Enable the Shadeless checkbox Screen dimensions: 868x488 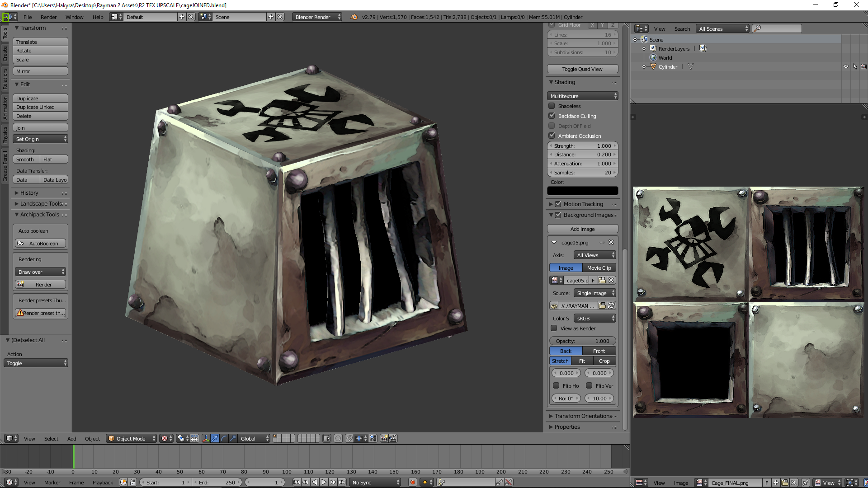[x=552, y=106]
